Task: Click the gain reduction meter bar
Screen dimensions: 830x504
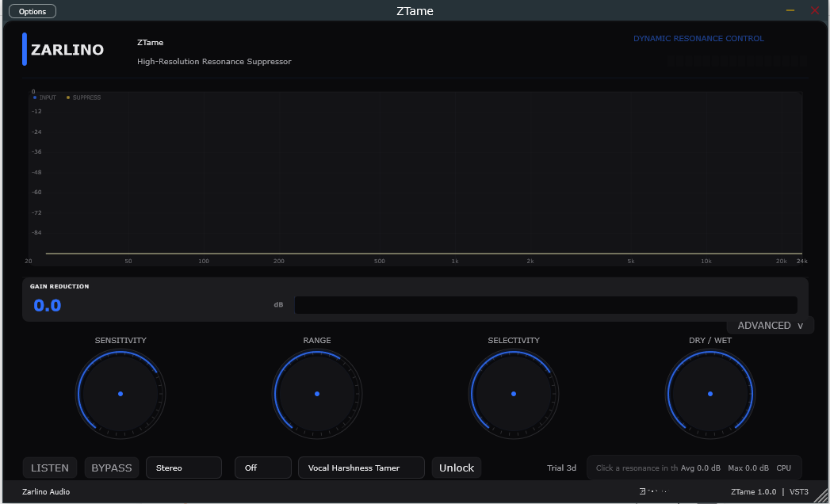Action: tap(545, 305)
